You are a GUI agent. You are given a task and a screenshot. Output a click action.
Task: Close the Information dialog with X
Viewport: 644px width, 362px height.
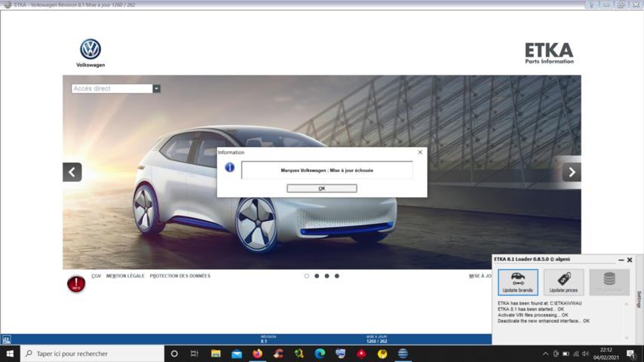coord(420,152)
